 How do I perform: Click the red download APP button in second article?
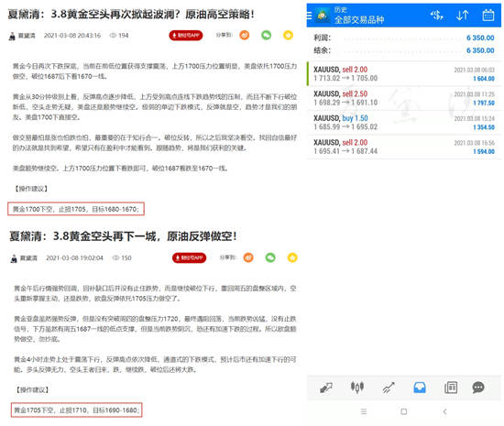[189, 257]
